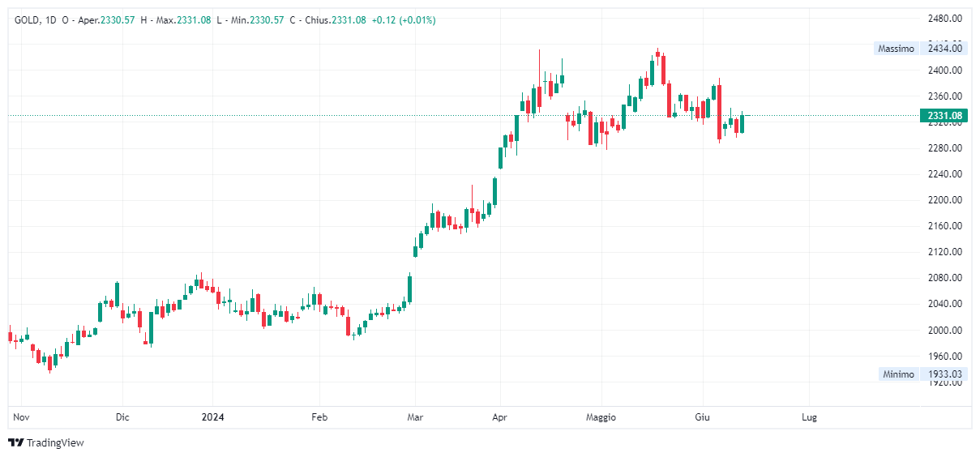Click the 1960.00 price axis label
This screenshot has height=457, width=980.
pos(945,357)
